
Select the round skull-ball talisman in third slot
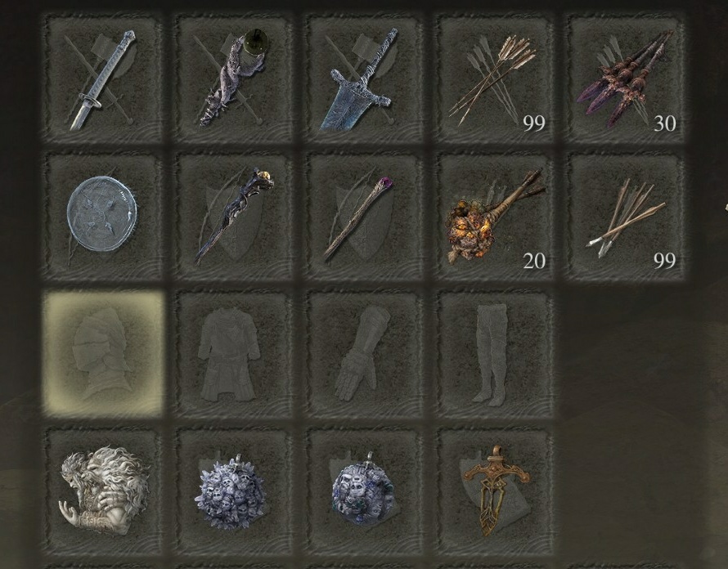(365, 491)
